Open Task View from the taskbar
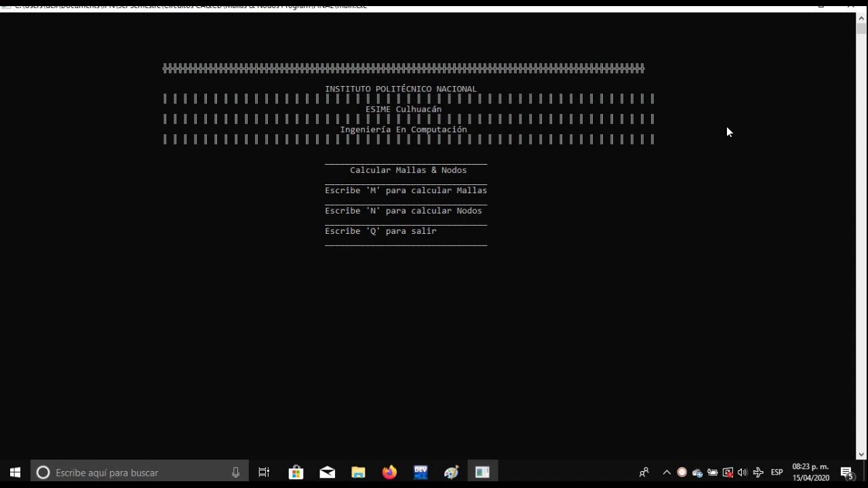 tap(264, 472)
